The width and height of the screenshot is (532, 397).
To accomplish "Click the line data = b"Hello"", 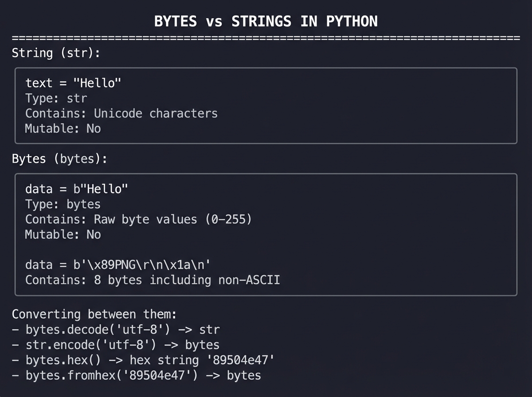I will coord(77,189).
